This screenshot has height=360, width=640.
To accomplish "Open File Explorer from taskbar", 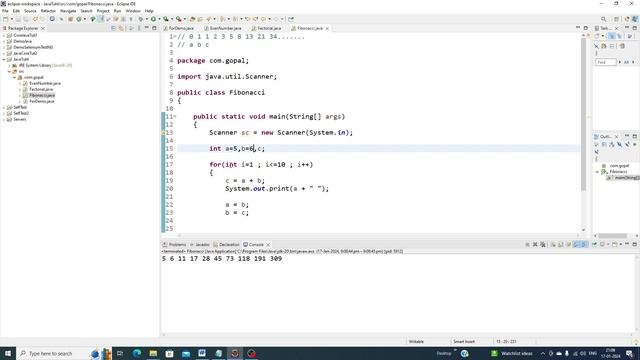I will tap(153, 353).
